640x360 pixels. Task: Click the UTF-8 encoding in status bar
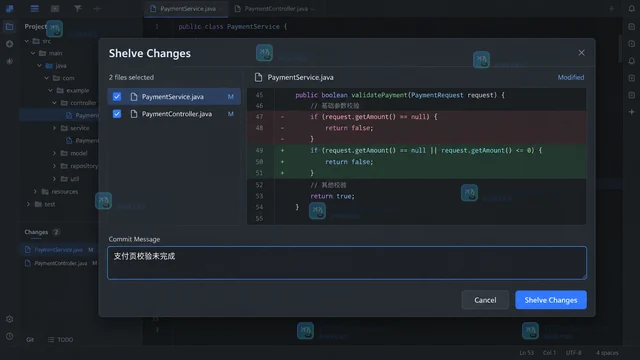573,353
